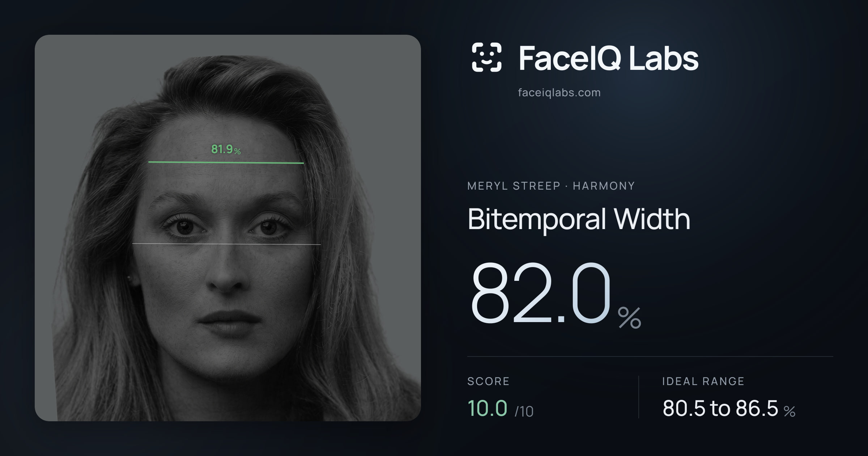The width and height of the screenshot is (868, 456).
Task: Open the faceiqlabs.com link
Action: pos(559,93)
